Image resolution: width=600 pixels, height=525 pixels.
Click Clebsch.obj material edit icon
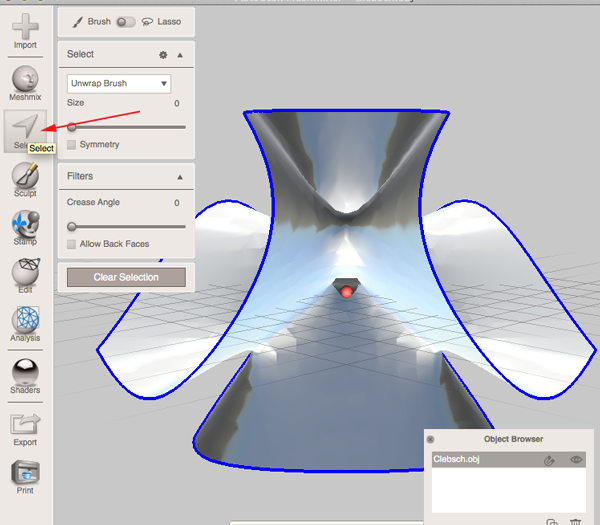pyautogui.click(x=549, y=460)
